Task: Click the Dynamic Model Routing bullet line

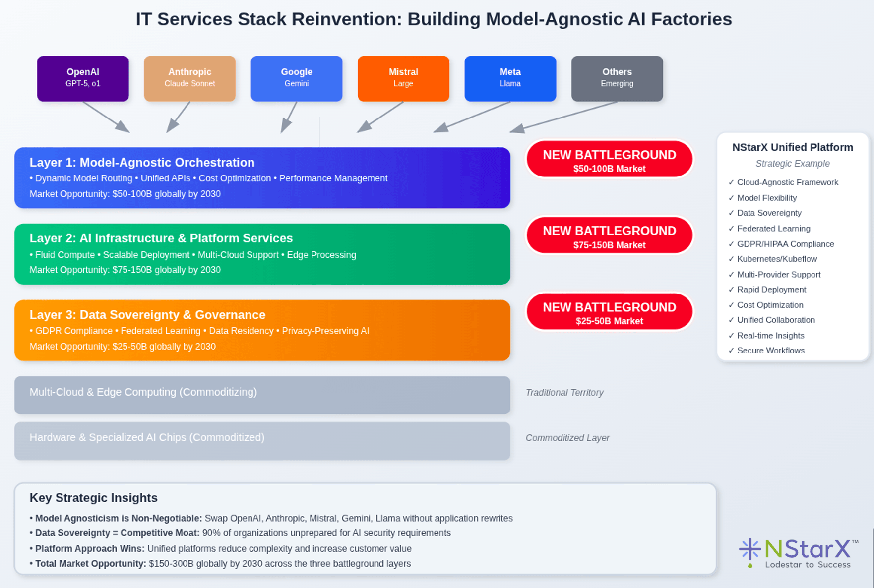Action: (x=208, y=178)
